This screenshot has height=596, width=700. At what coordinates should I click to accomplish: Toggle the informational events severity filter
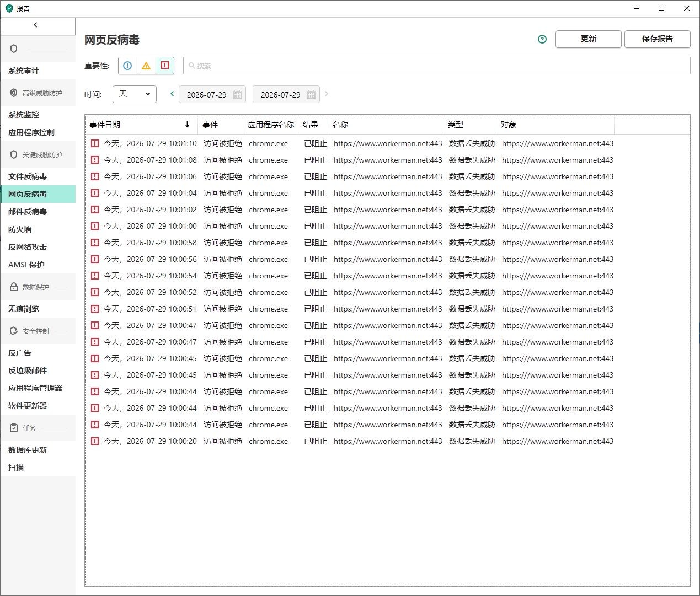click(127, 66)
